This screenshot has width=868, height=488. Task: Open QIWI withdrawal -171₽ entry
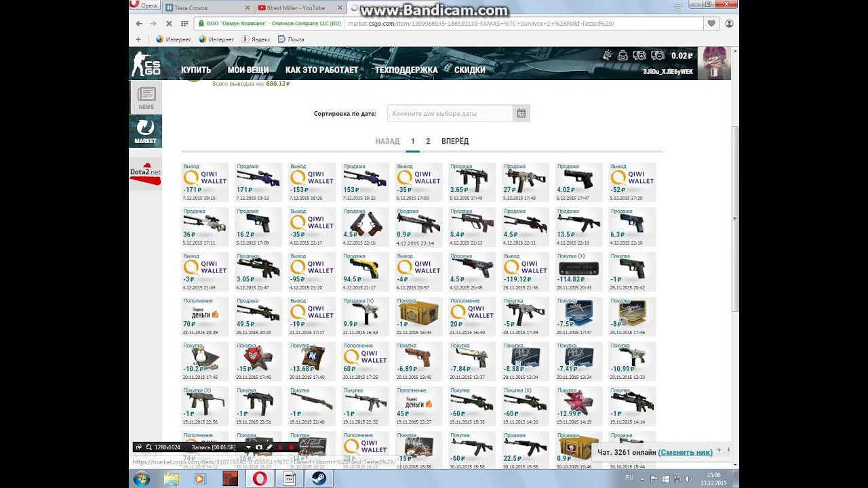(x=205, y=182)
